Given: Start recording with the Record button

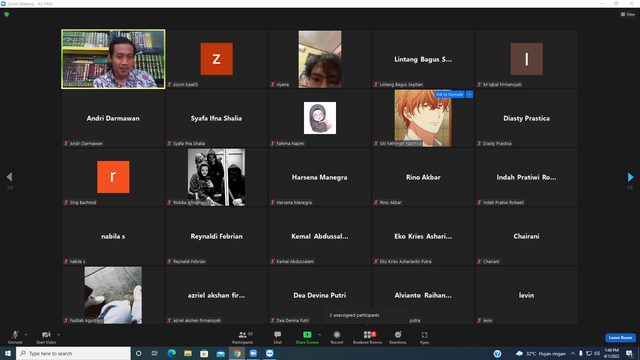Looking at the screenshot, I should click(x=337, y=337).
